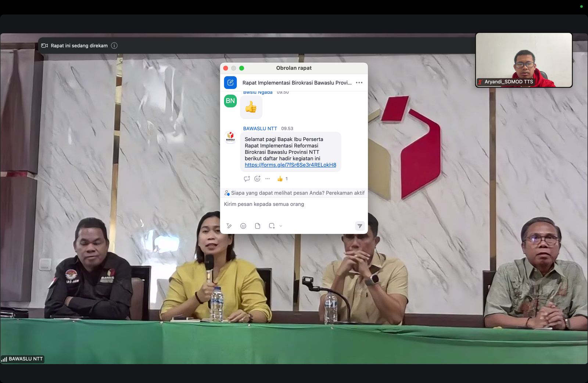Click the BAWASLU NTT speaker name label

click(x=26, y=359)
